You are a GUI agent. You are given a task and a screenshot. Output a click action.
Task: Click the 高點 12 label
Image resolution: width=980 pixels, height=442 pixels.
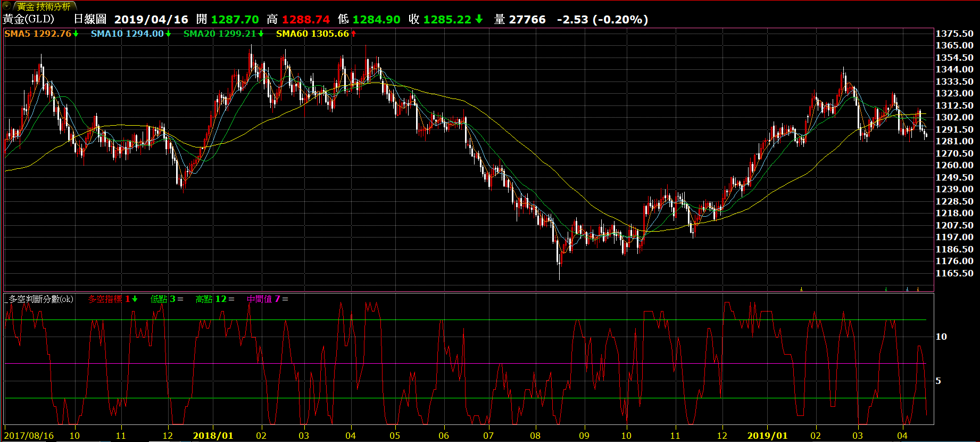pyautogui.click(x=211, y=299)
